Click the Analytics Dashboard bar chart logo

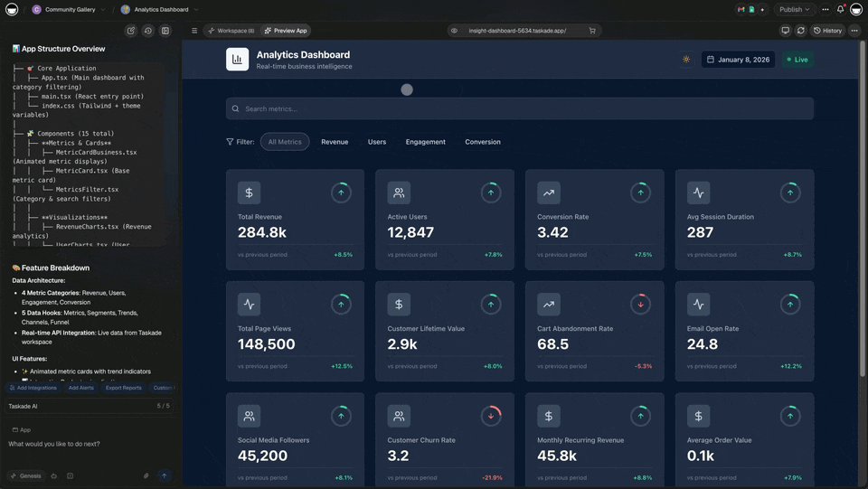click(237, 60)
